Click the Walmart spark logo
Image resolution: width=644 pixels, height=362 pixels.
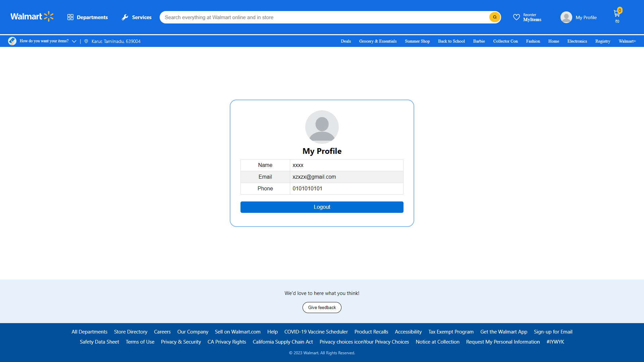[x=49, y=16]
